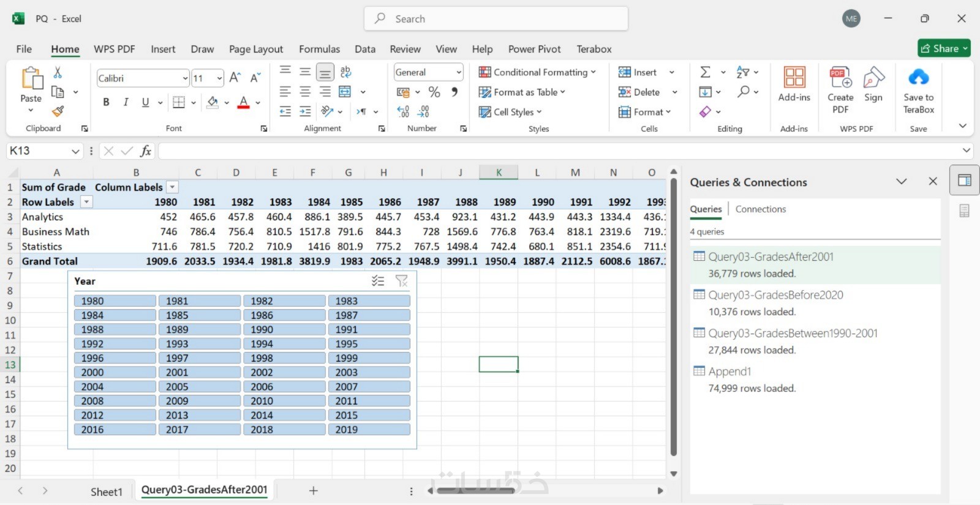This screenshot has height=505, width=980.
Task: Open the Add-ins icon
Action: point(794,84)
